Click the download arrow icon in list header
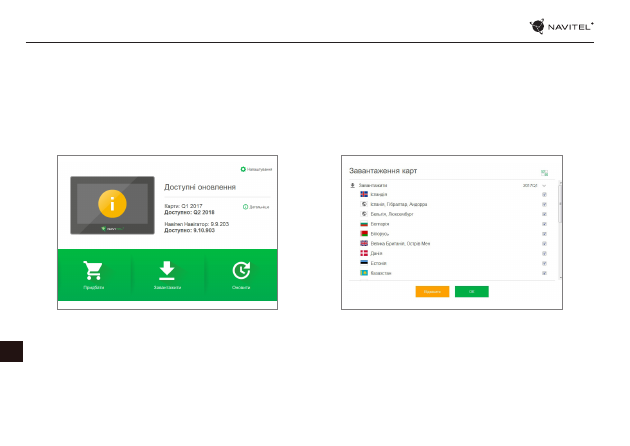 (352, 185)
